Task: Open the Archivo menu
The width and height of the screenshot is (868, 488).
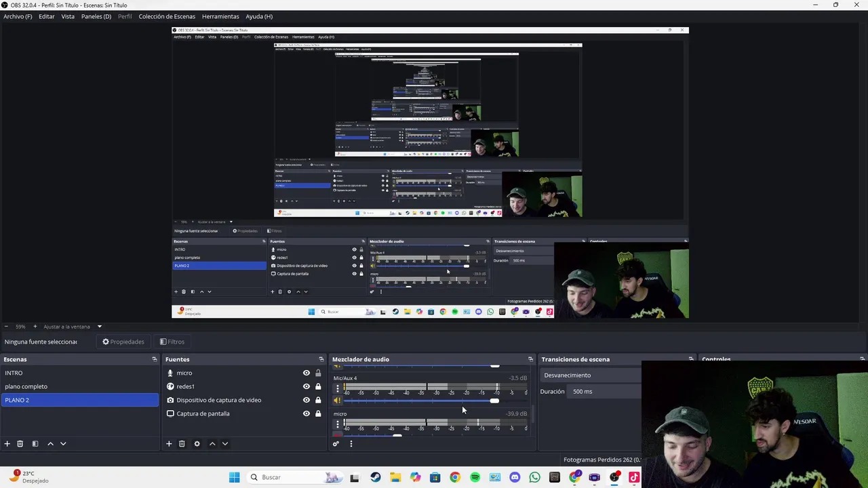Action: point(18,16)
